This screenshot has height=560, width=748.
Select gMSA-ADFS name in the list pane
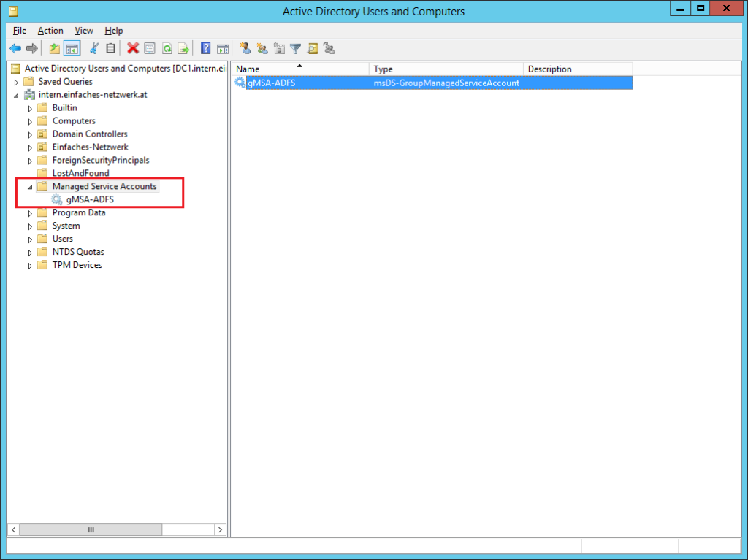272,83
